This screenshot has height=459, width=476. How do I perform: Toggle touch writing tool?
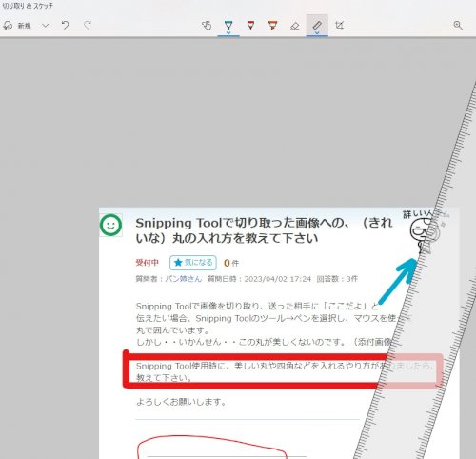pos(207,25)
